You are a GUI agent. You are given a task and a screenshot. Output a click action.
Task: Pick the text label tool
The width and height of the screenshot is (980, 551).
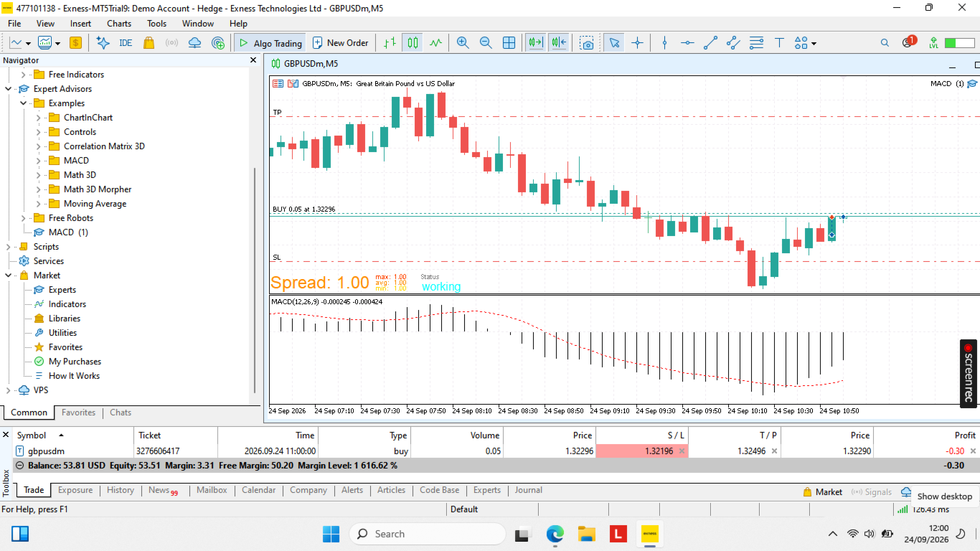(x=779, y=43)
